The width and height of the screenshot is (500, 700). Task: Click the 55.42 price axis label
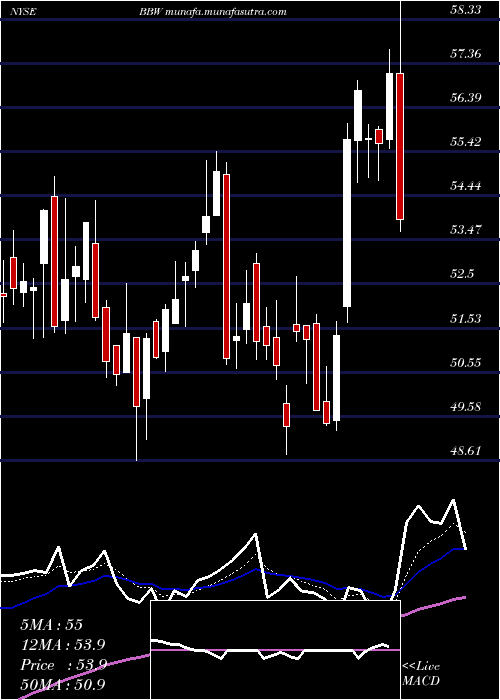466,142
